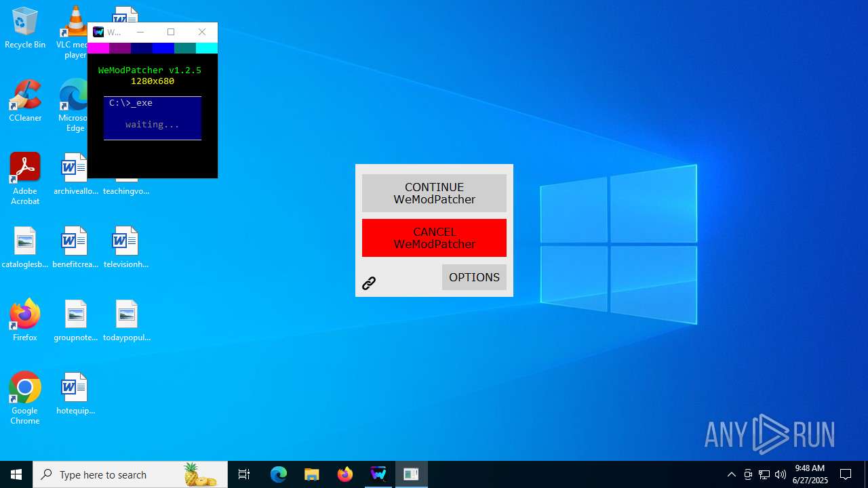Select the Adobe Acrobat desktop icon
868x488 pixels.
[x=25, y=179]
